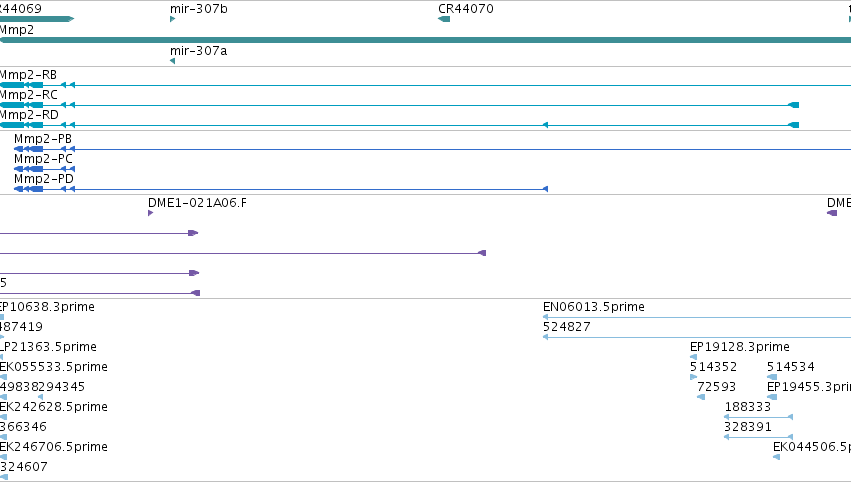Click the Mmp2-PB protein label
The image size is (851, 482).
(43, 139)
